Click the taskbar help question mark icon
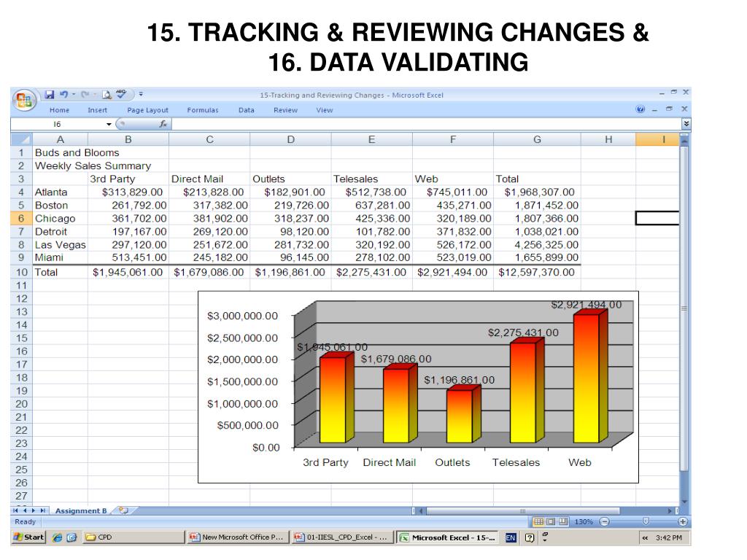Screen dimensions: 747x560 tap(530, 537)
